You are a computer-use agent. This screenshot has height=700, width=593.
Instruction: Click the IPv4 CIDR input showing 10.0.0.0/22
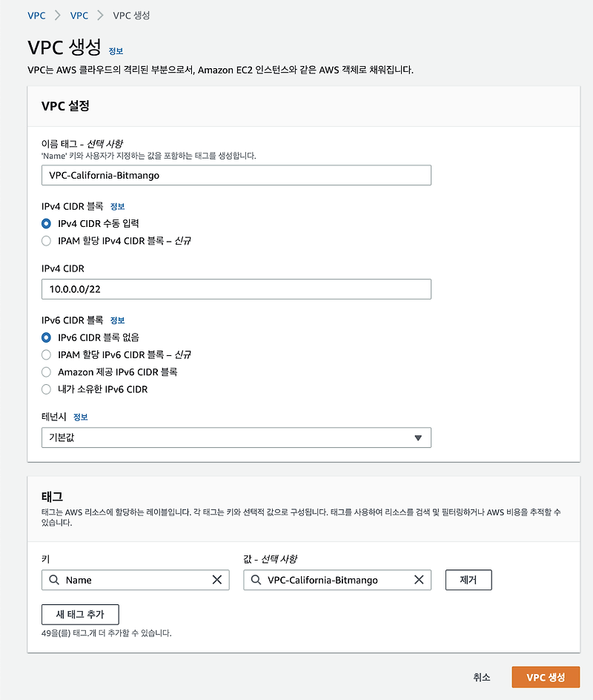[236, 288]
